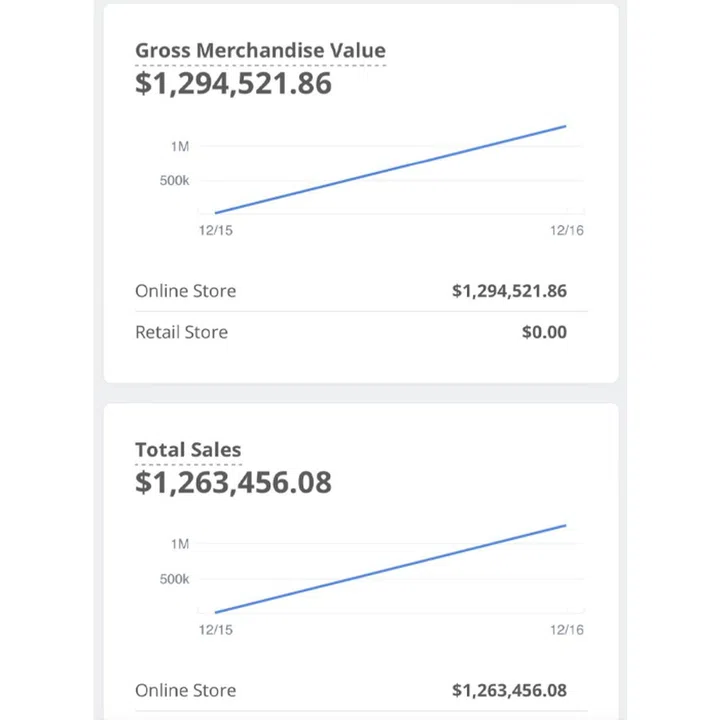The image size is (720, 720).
Task: Select the $1,294,521.86 headline total
Action: [233, 84]
